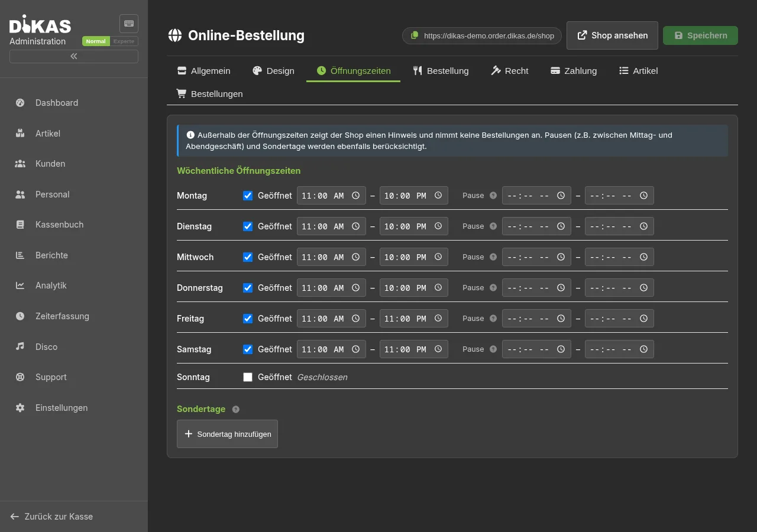Click the Personal icon in sidebar

20,194
